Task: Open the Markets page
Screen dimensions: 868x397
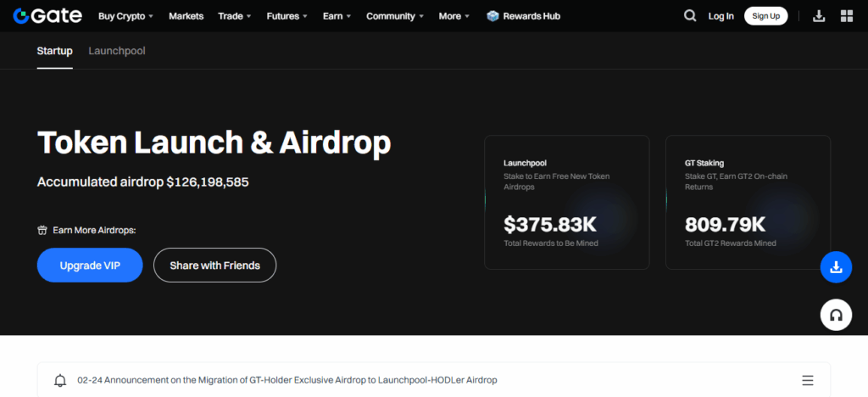Action: 186,16
